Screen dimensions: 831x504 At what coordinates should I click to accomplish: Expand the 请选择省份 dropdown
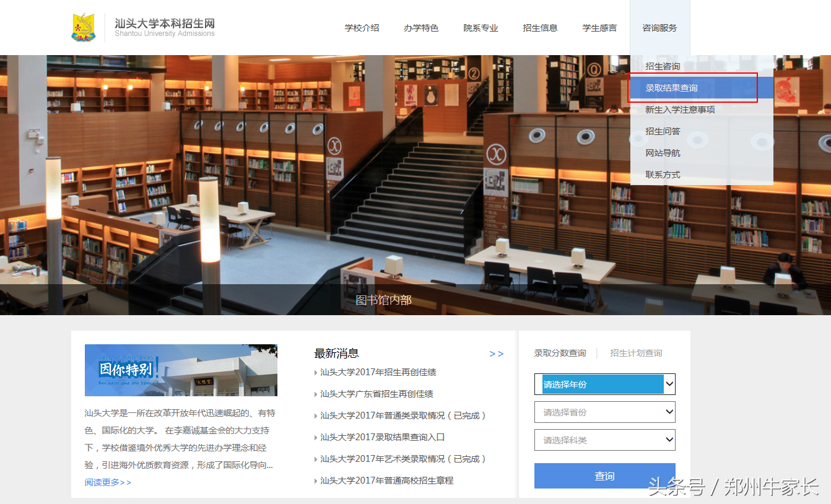click(x=604, y=412)
